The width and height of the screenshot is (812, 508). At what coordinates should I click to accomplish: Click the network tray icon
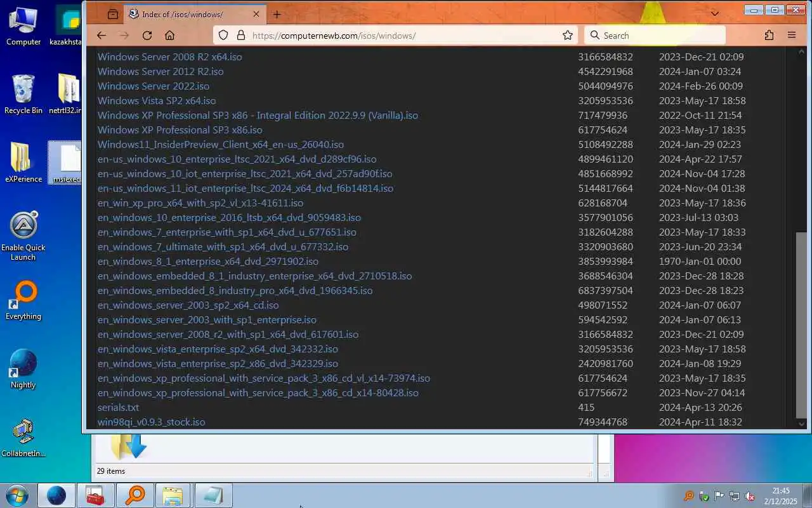[x=735, y=496]
